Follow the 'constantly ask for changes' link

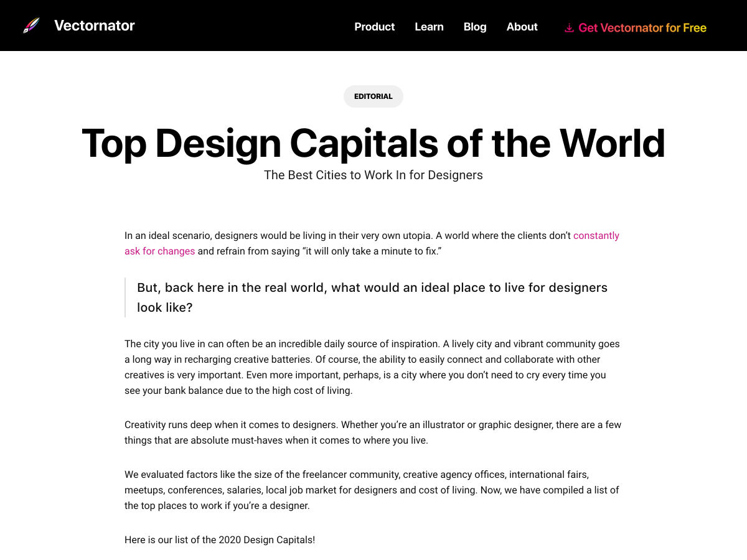(x=596, y=236)
